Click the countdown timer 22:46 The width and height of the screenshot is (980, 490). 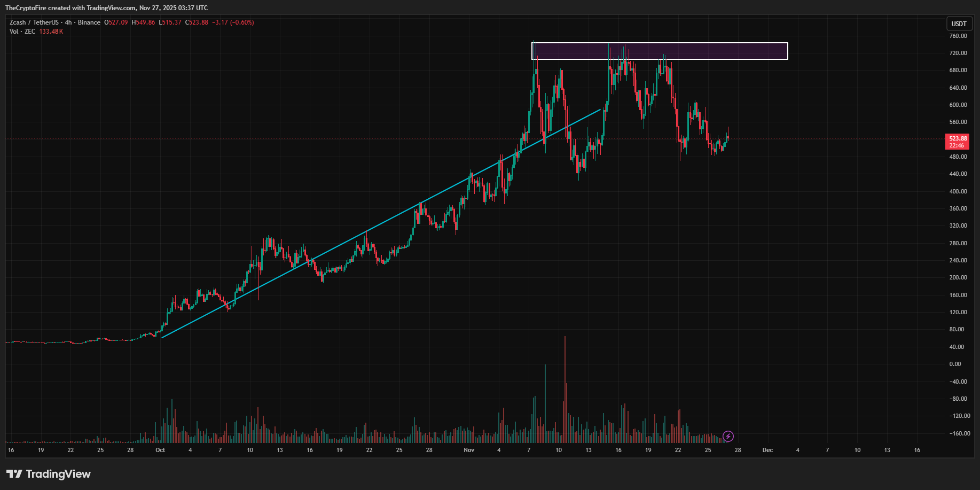(x=958, y=145)
